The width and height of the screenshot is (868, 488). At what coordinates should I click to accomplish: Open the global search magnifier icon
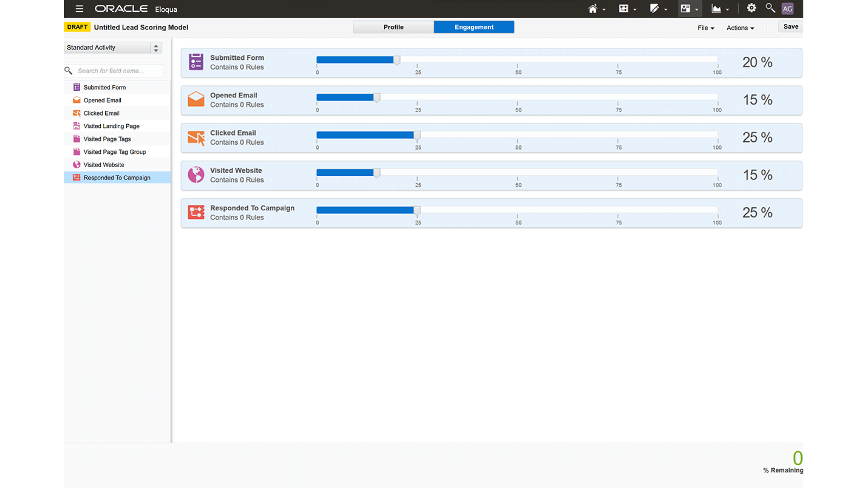point(770,8)
